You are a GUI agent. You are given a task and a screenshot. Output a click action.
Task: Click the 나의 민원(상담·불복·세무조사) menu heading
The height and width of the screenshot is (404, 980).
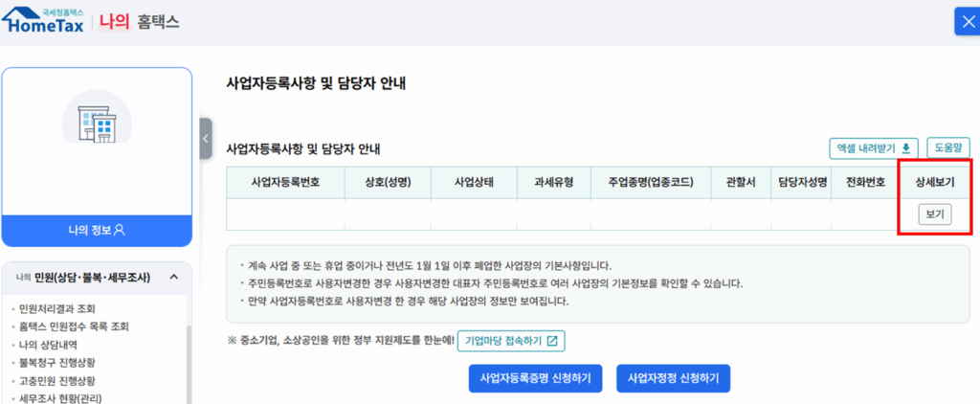[83, 277]
